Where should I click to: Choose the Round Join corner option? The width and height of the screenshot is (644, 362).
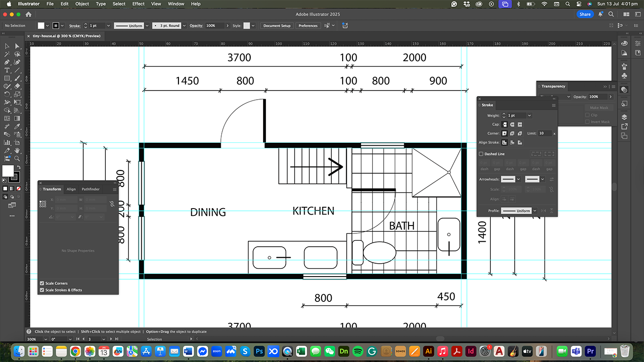tap(512, 133)
